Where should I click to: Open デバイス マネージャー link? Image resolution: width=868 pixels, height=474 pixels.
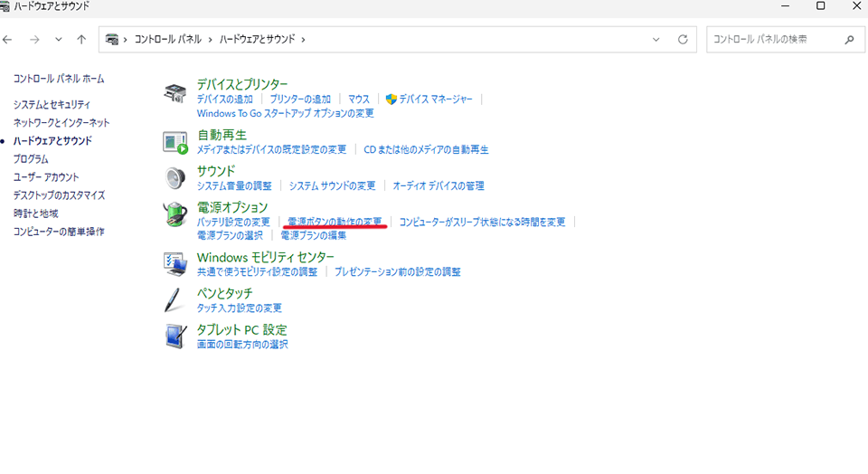[435, 100]
